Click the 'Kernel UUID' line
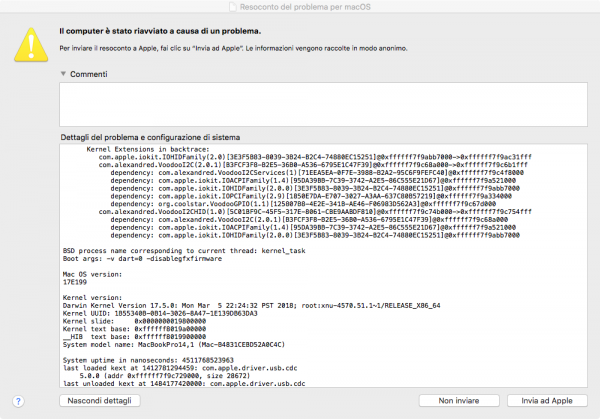This screenshot has height=419, width=600. (x=160, y=313)
